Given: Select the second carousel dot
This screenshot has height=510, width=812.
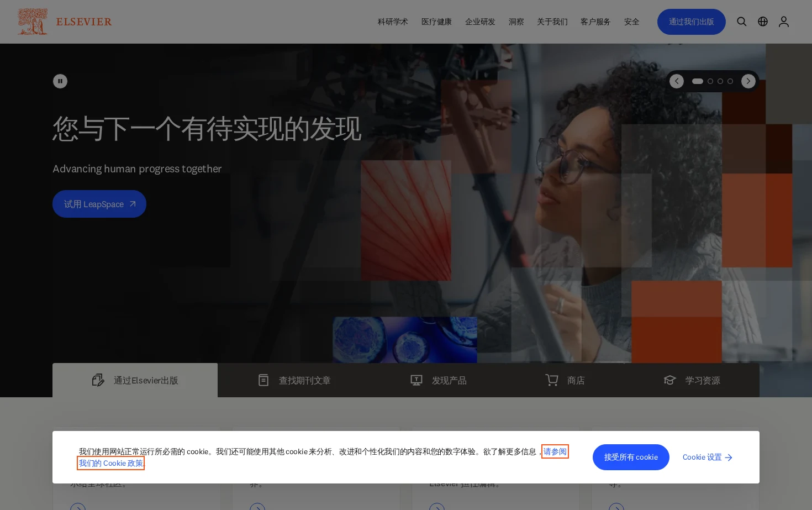Looking at the screenshot, I should [710, 81].
